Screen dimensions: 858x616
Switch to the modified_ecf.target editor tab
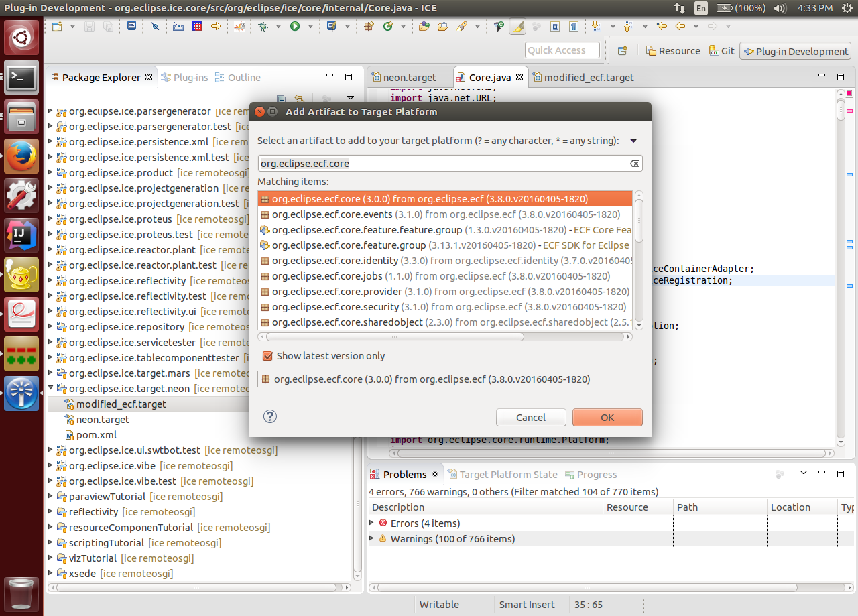click(x=583, y=77)
